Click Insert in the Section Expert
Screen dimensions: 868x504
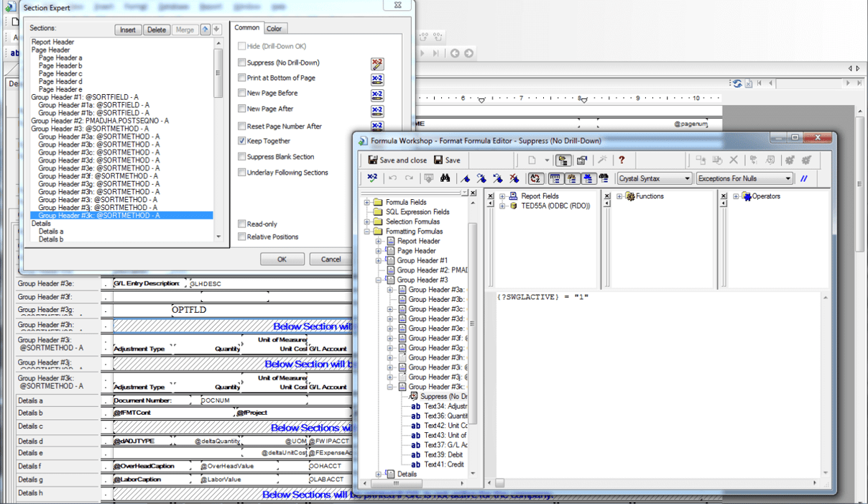pos(128,29)
